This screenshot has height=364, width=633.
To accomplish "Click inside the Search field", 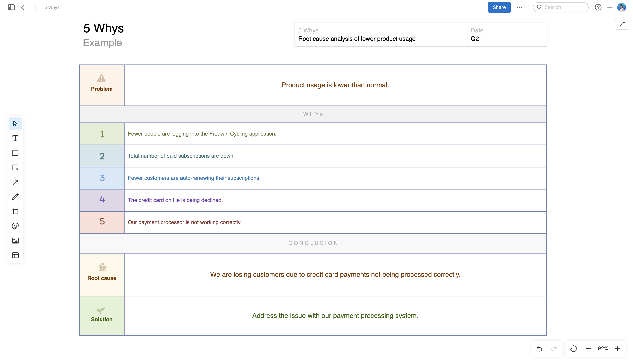I will click(561, 7).
